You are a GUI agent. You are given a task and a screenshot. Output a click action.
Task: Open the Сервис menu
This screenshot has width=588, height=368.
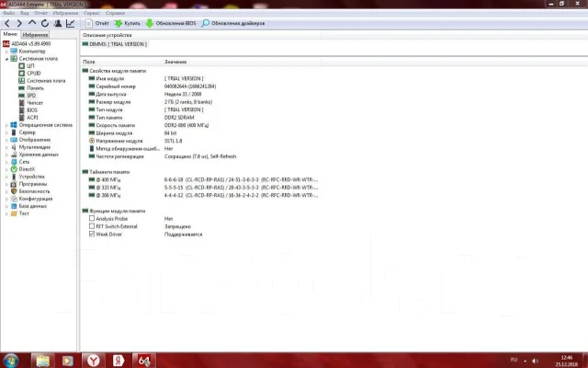coord(92,13)
